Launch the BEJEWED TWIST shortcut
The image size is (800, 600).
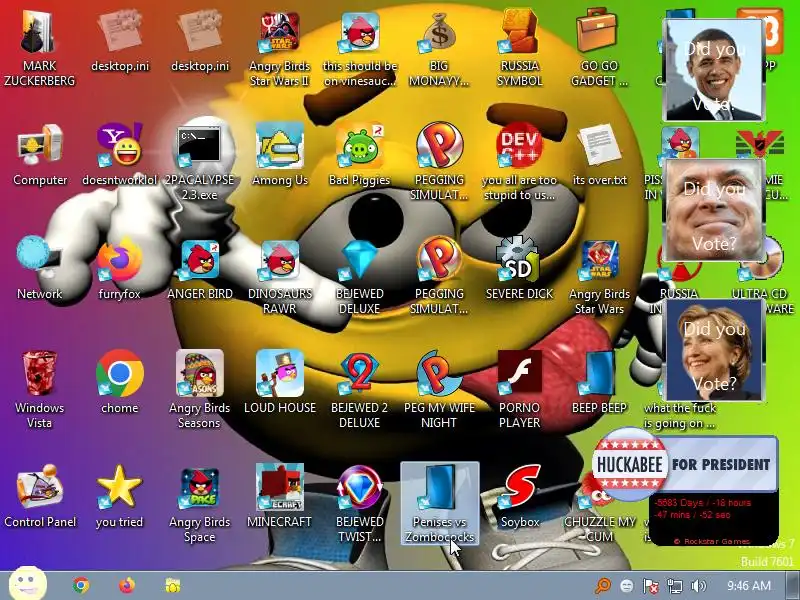tap(360, 504)
